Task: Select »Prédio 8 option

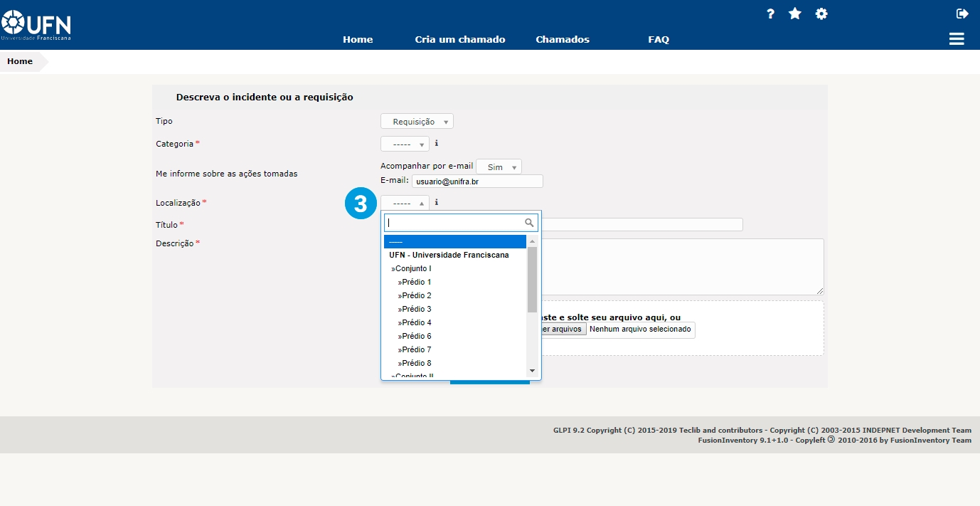Action: pyautogui.click(x=455, y=364)
